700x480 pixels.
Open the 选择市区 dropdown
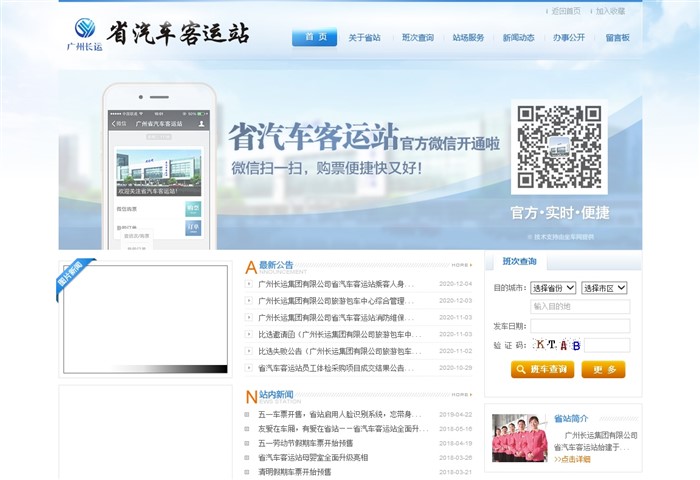[x=604, y=288]
